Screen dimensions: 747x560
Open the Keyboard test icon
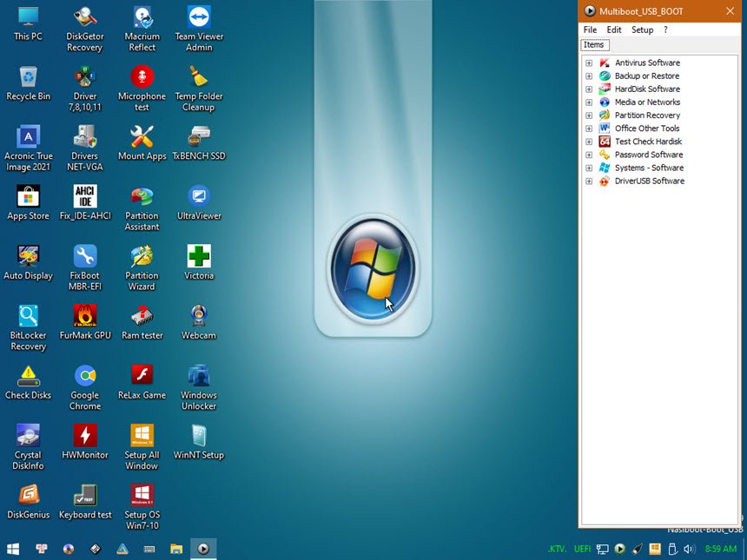coord(85,502)
